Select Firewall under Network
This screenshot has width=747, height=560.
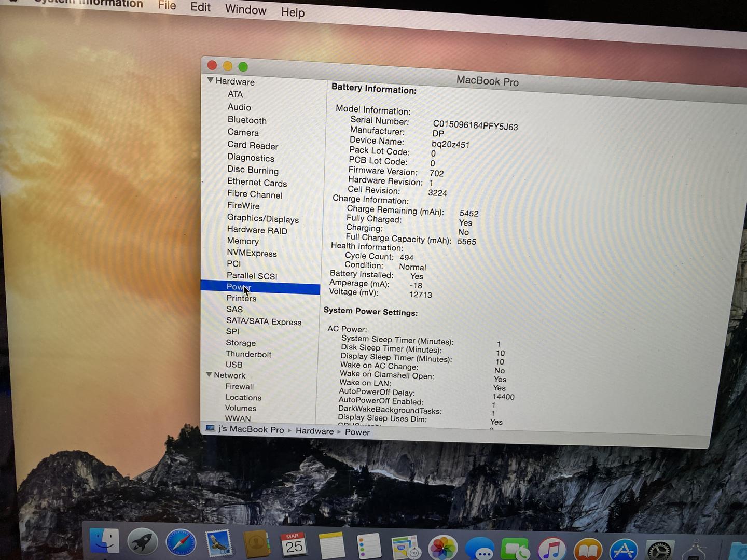(x=239, y=386)
